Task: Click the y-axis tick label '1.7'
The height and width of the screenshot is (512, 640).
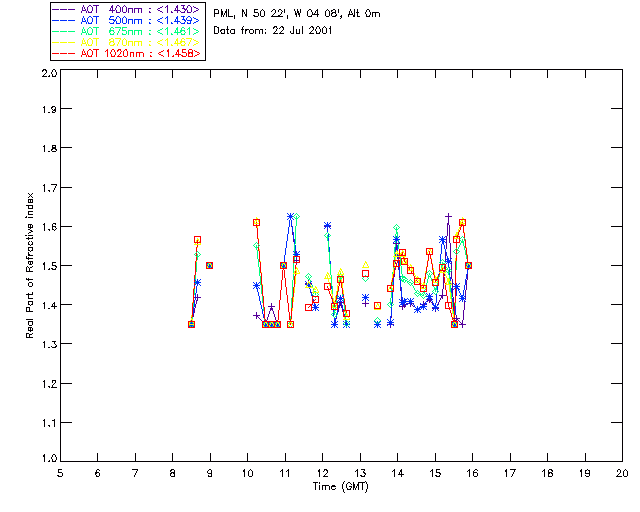Action: (x=49, y=188)
